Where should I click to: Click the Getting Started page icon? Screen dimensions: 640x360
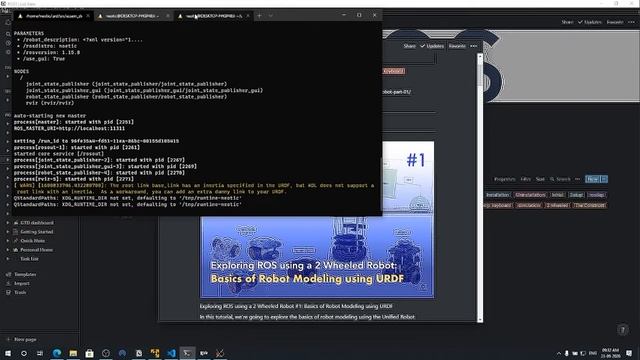pos(16,232)
